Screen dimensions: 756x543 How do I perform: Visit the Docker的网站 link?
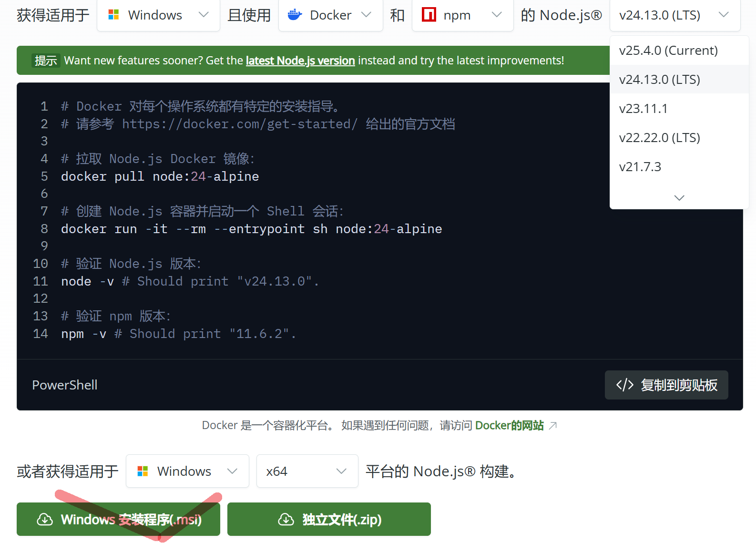510,425
